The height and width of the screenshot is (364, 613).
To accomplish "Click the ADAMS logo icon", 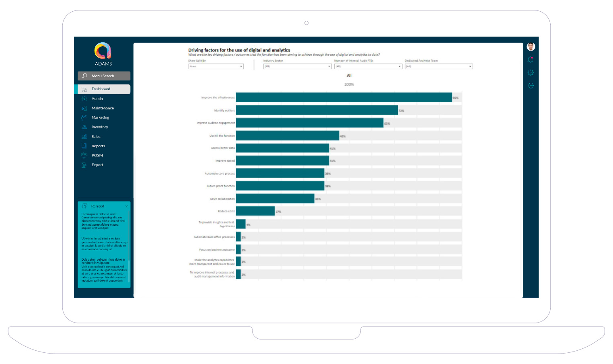I will 103,51.
